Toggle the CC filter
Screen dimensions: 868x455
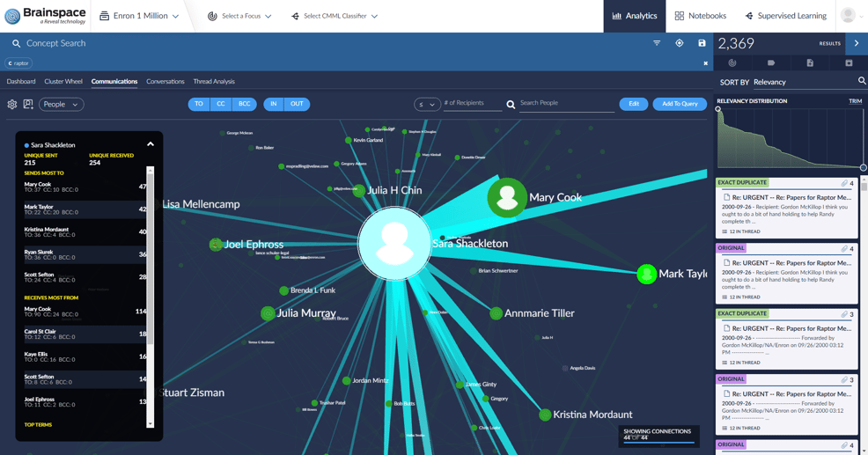click(x=221, y=104)
